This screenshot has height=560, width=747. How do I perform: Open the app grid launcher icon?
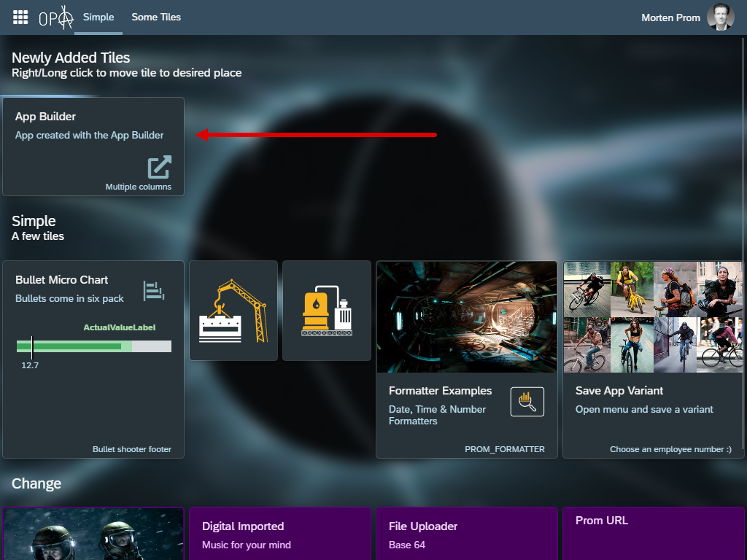coord(20,17)
